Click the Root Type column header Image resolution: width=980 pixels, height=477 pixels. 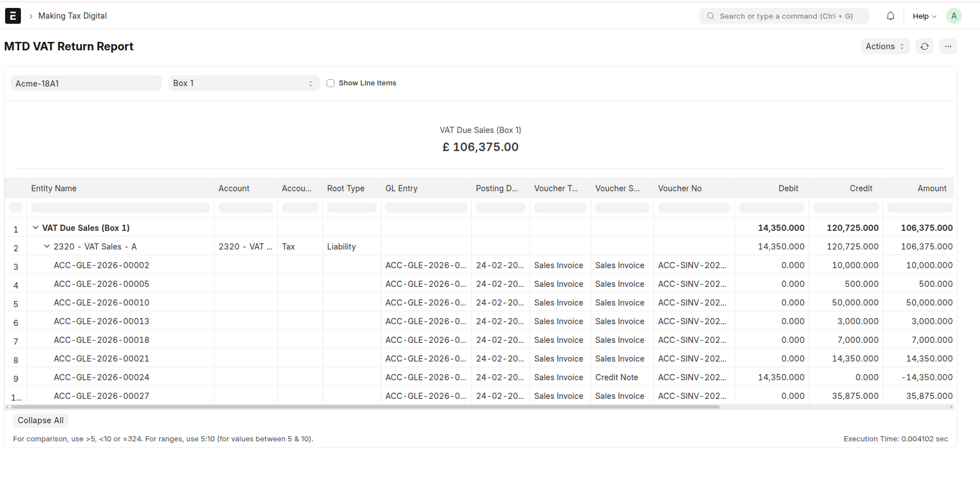tap(351, 188)
